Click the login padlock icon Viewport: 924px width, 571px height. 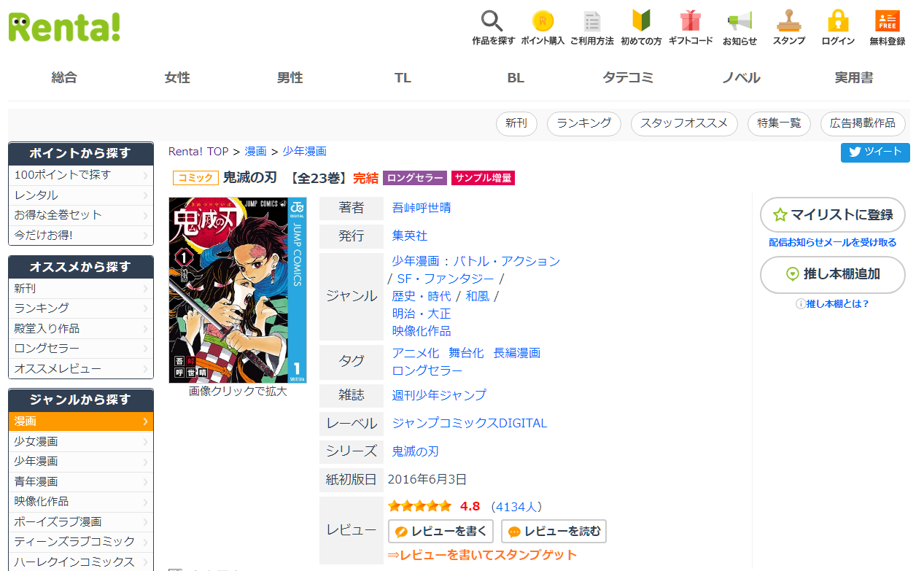(838, 22)
